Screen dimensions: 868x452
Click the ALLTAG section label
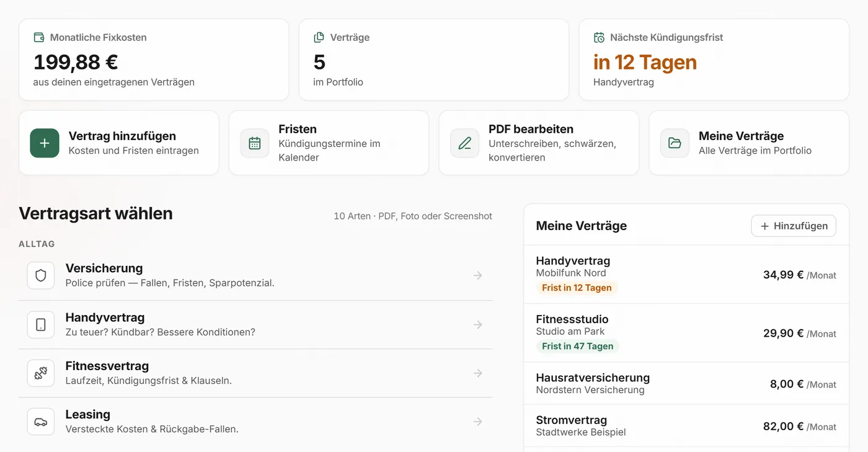37,244
